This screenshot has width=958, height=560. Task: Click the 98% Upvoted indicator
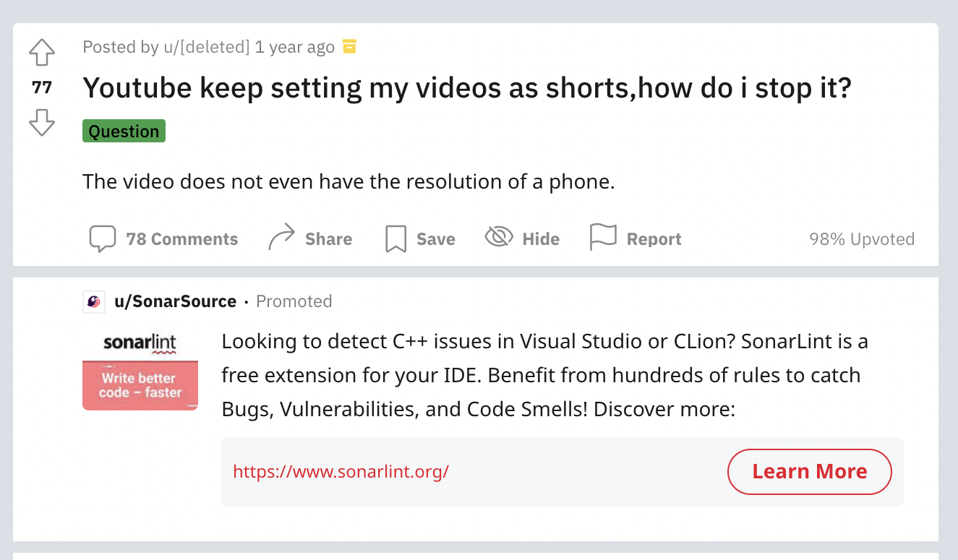coord(861,238)
